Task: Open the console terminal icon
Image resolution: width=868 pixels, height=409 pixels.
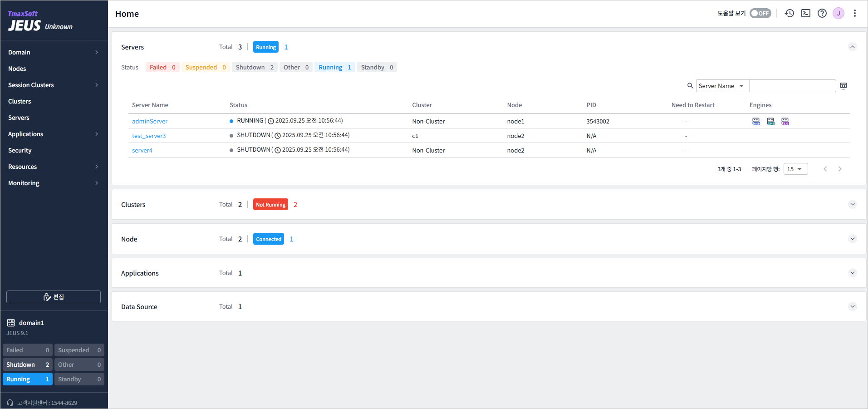Action: 806,13
